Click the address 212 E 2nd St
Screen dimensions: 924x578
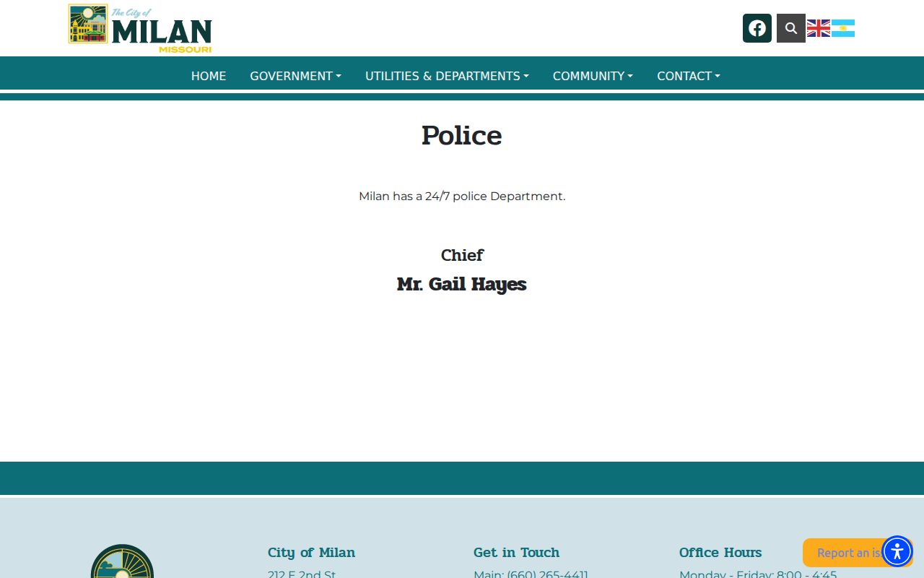[302, 574]
